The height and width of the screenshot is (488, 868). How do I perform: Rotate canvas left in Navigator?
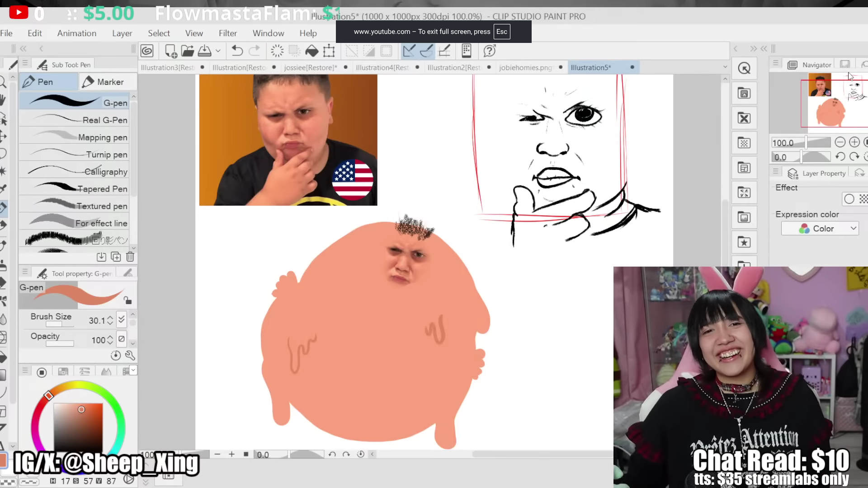pyautogui.click(x=840, y=157)
